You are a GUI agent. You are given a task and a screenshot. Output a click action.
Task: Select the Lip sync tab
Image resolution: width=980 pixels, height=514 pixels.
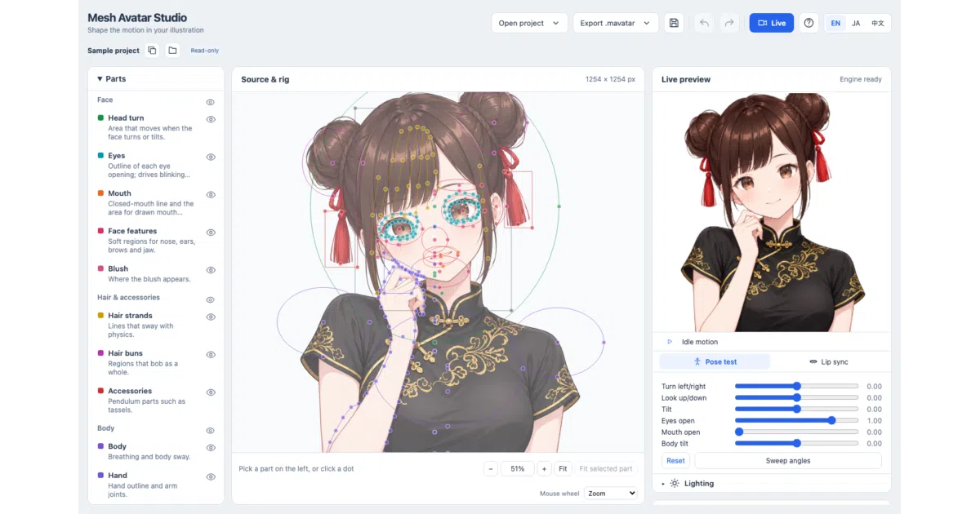828,361
